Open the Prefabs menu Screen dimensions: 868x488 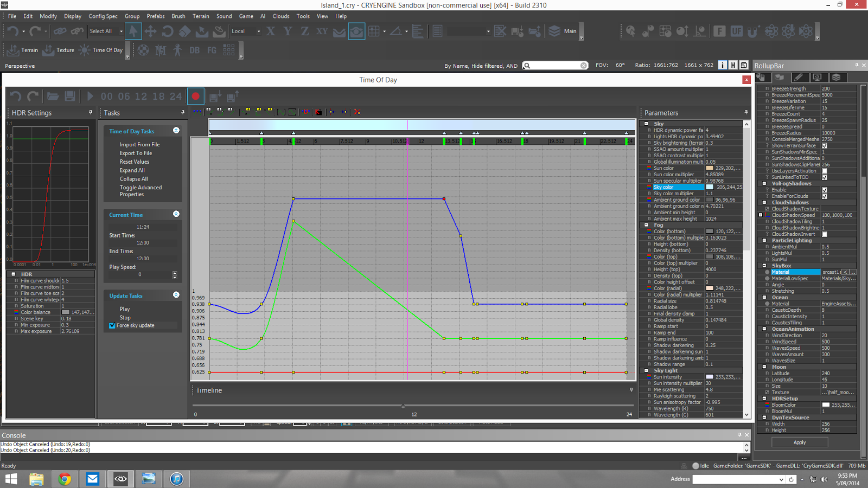[156, 16]
